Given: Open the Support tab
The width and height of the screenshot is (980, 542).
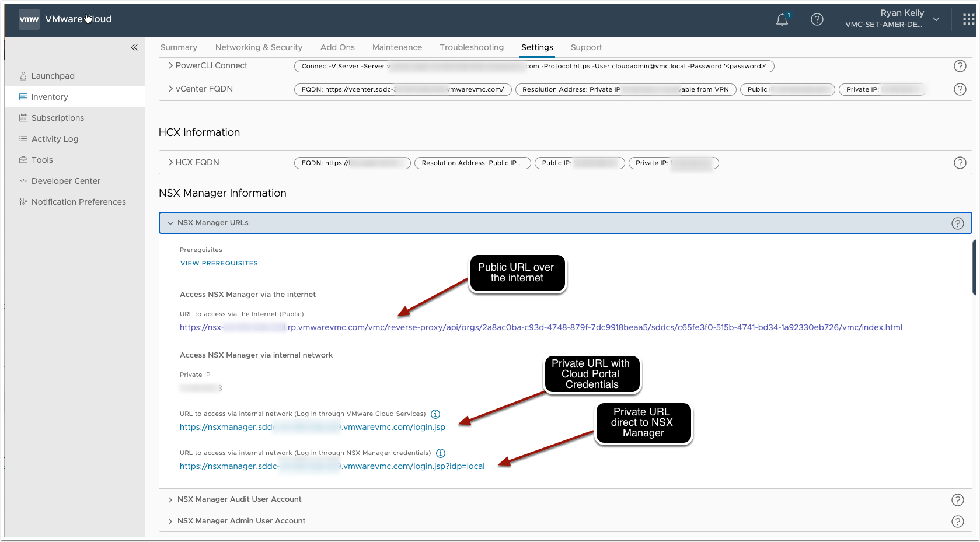Looking at the screenshot, I should (x=586, y=47).
